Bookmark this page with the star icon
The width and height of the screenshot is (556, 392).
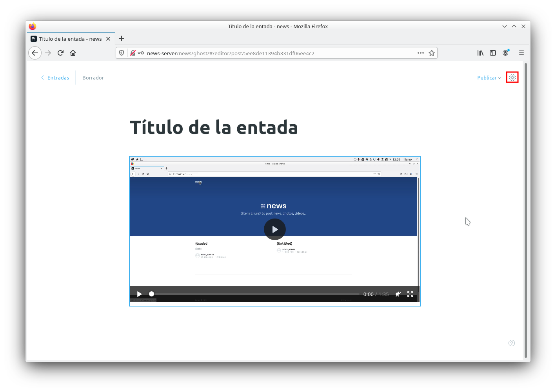432,53
